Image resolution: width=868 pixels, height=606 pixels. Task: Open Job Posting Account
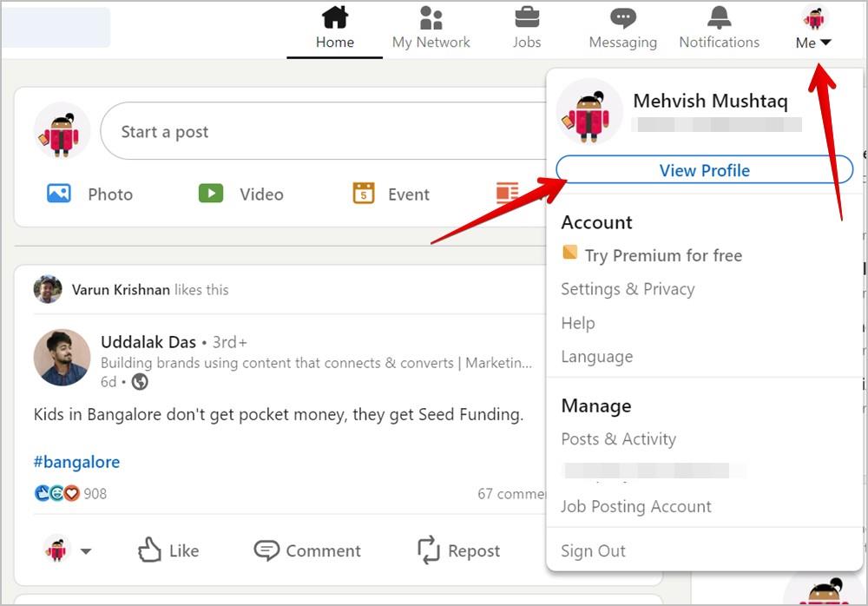pyautogui.click(x=636, y=506)
